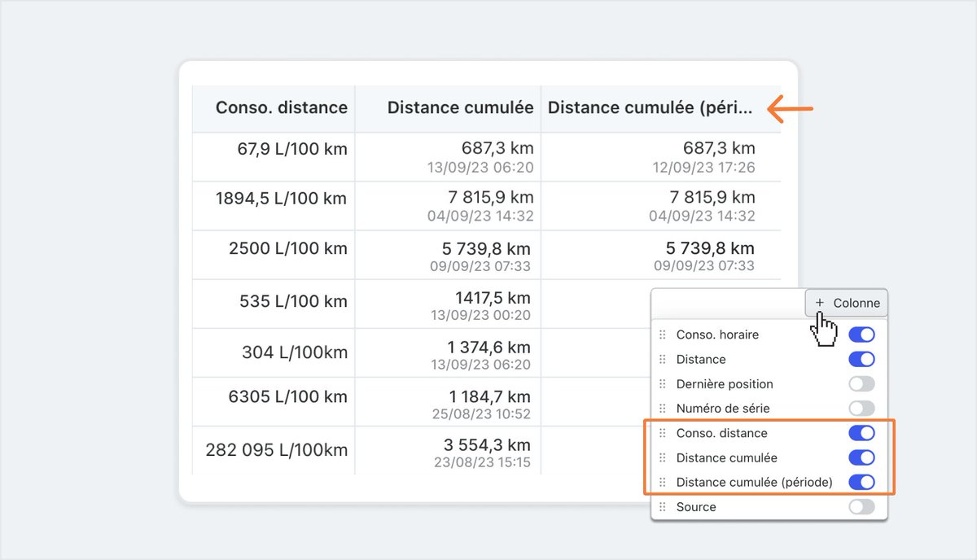Click drag handle next to Dernière position
The image size is (977, 560).
tap(662, 383)
